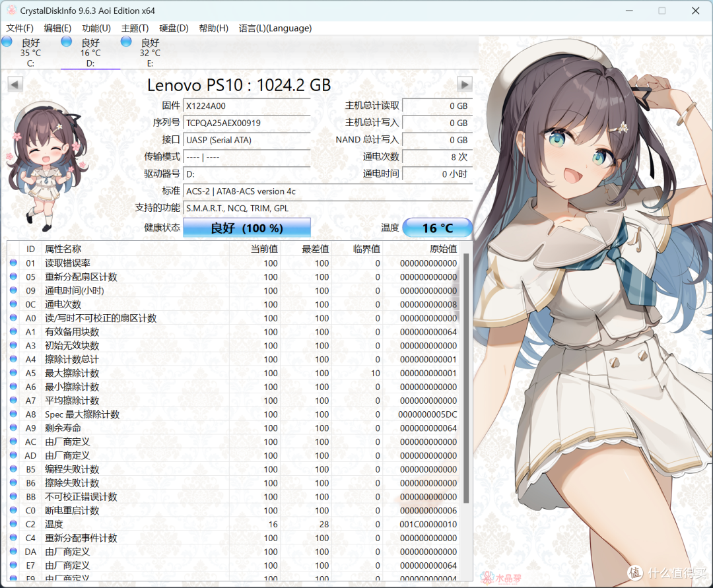Screen dimensions: 713x588
Task: Click status icon for A4 擦除计数总计
Action: pos(13,359)
